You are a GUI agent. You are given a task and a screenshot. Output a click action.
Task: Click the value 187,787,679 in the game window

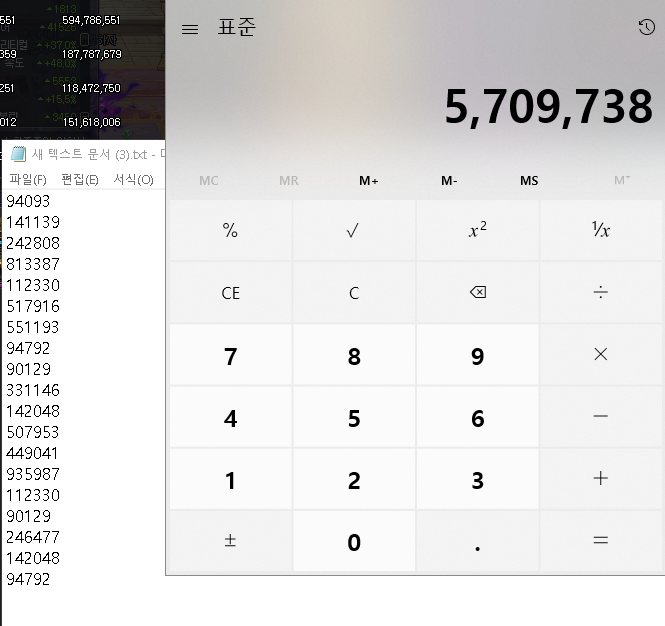[x=92, y=54]
